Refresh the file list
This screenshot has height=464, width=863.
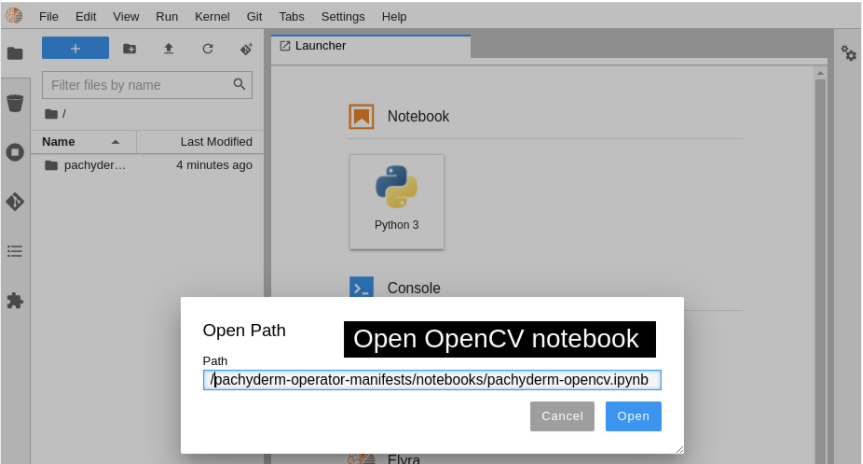tap(207, 48)
